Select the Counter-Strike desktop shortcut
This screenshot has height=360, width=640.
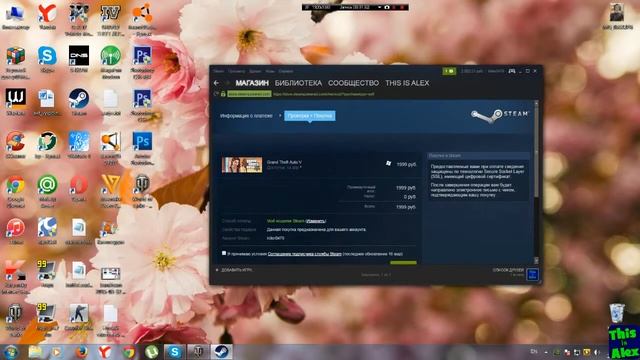pos(79,317)
